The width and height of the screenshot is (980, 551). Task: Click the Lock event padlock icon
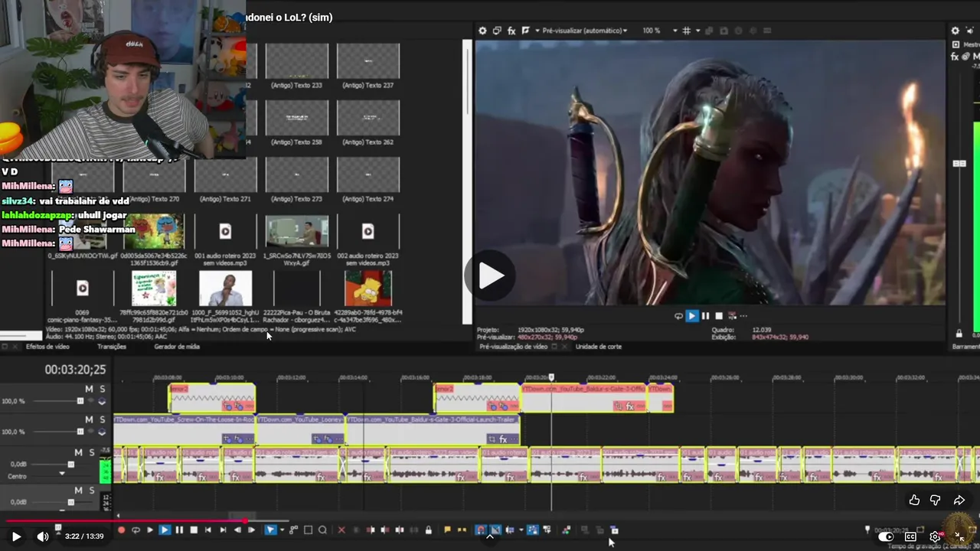tap(429, 530)
